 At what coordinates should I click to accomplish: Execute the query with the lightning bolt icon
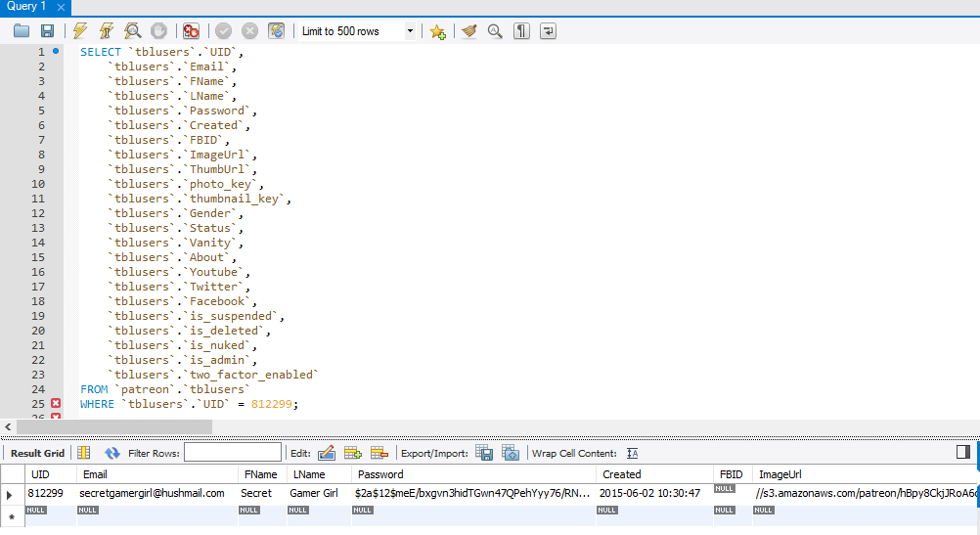(80, 30)
